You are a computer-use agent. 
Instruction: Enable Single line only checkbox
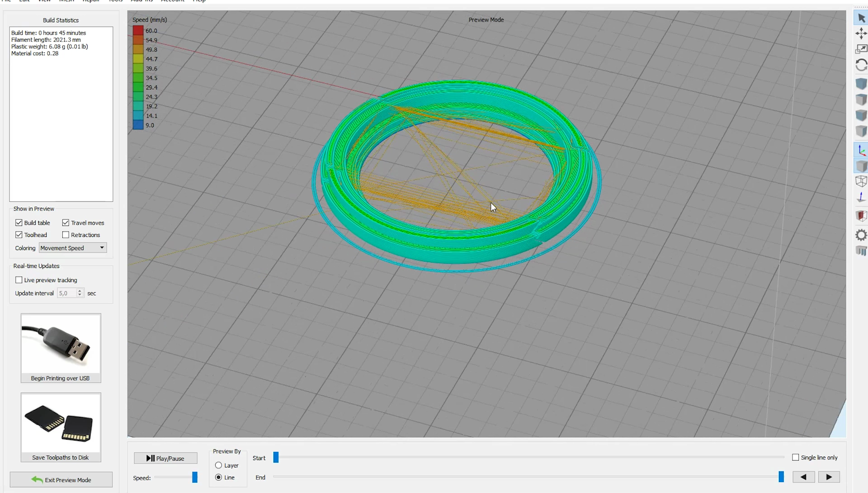click(796, 457)
